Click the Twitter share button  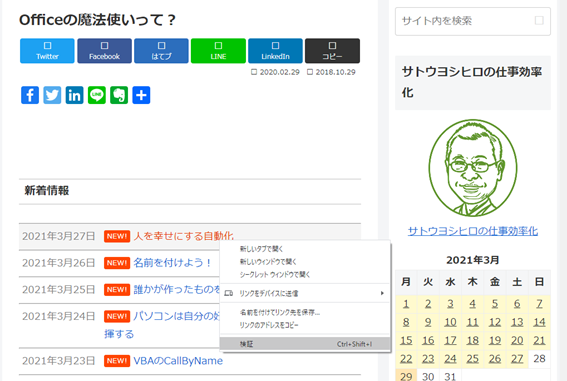tap(47, 51)
